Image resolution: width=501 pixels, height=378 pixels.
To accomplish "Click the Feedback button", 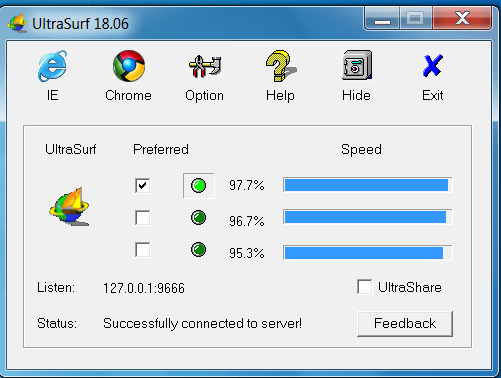I will pos(405,324).
